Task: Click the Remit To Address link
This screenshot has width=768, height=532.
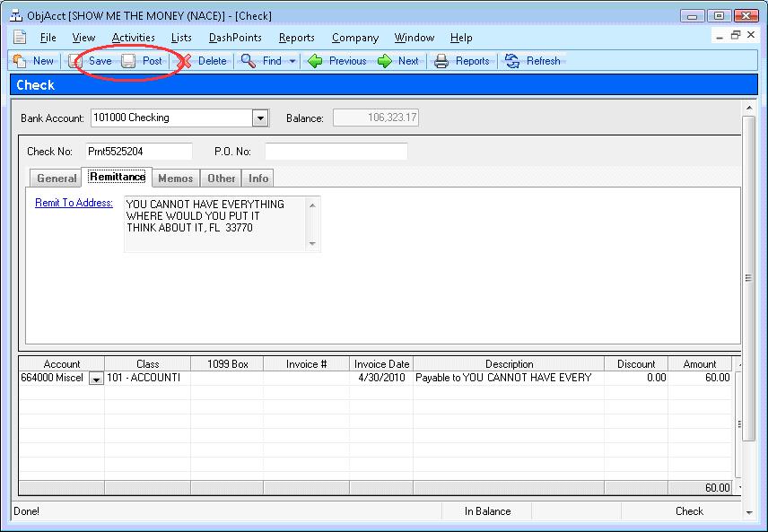Action: pos(74,203)
